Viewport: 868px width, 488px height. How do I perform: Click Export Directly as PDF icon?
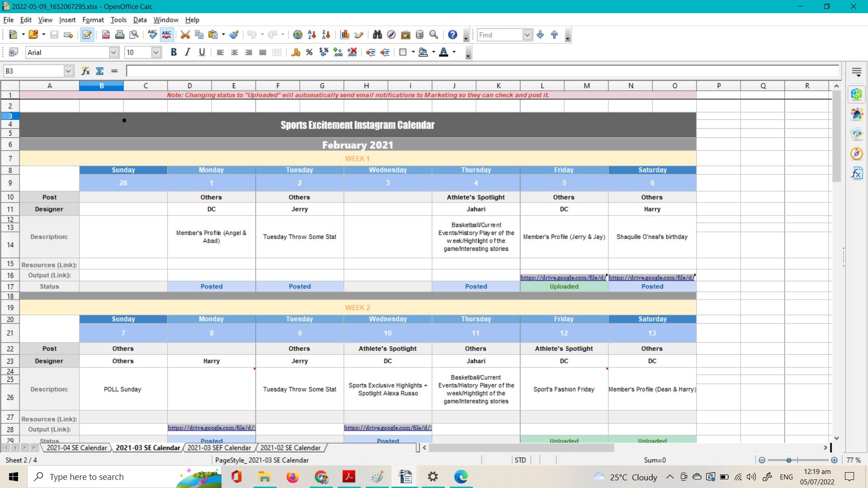pyautogui.click(x=106, y=35)
